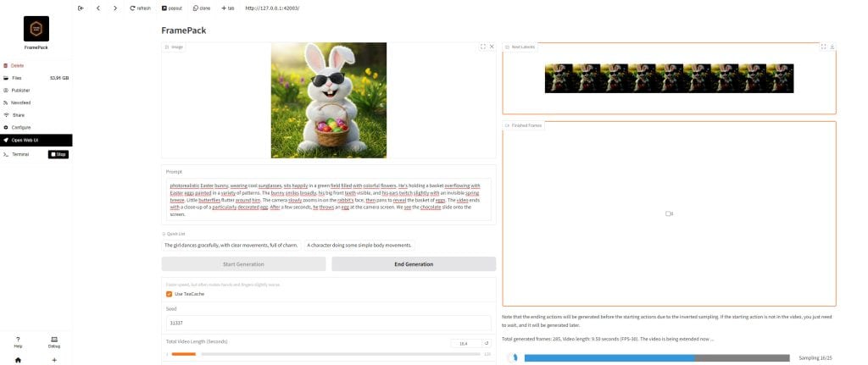
Task: Click the End Generation button
Action: 414,264
